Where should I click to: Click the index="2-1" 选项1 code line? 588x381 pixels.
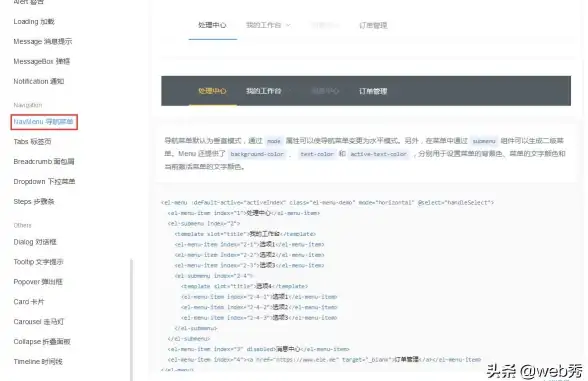coord(249,244)
